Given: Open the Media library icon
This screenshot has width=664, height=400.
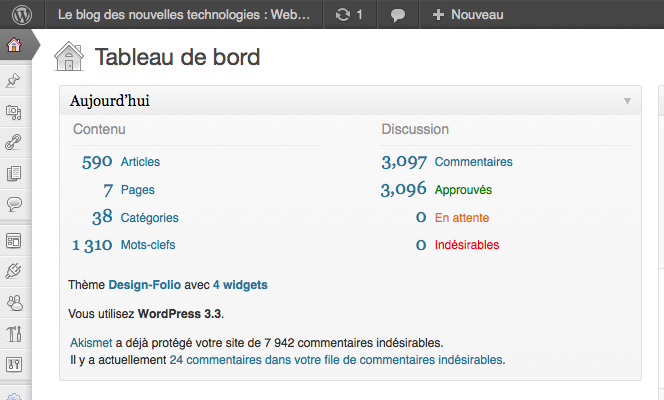Looking at the screenshot, I should click(14, 112).
